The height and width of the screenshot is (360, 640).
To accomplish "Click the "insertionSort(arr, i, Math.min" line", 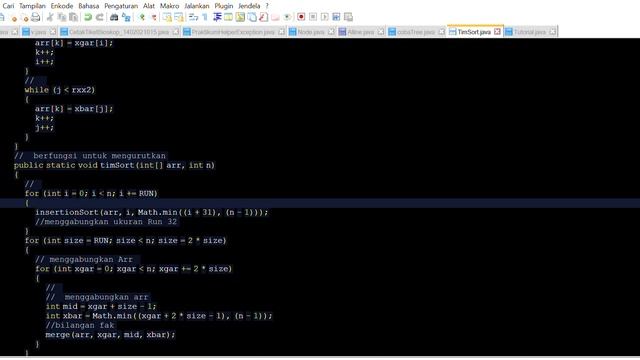I will pyautogui.click(x=152, y=212).
